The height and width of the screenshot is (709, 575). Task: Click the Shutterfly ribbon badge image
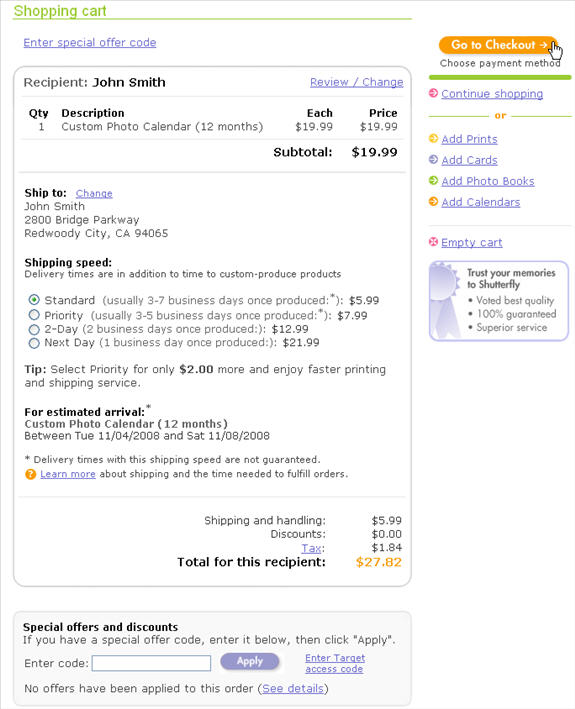click(x=445, y=300)
